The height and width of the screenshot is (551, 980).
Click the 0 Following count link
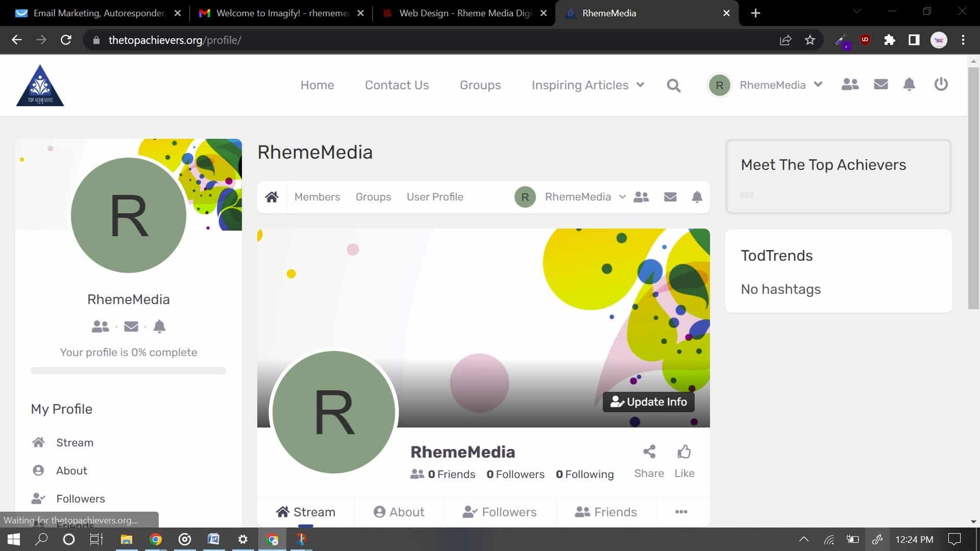(x=585, y=474)
